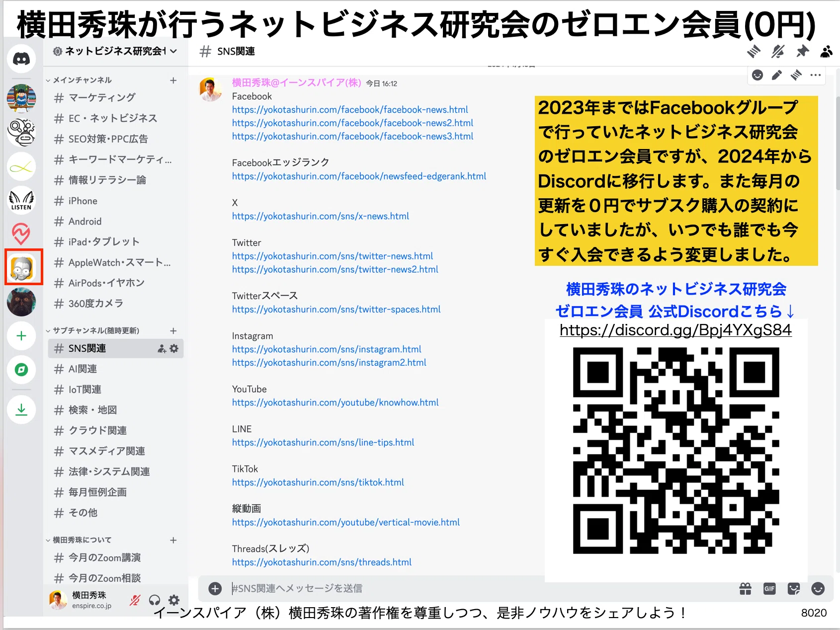The height and width of the screenshot is (630, 840).
Task: Open pinned messages with the pin icon
Action: 802,51
